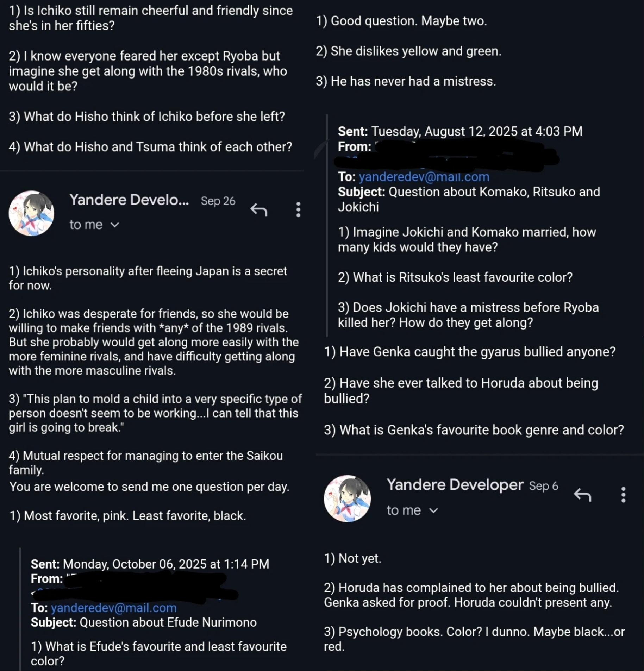Click the subject "Question about Efude Nurimono"
Image resolution: width=644 pixels, height=671 pixels.
[144, 622]
